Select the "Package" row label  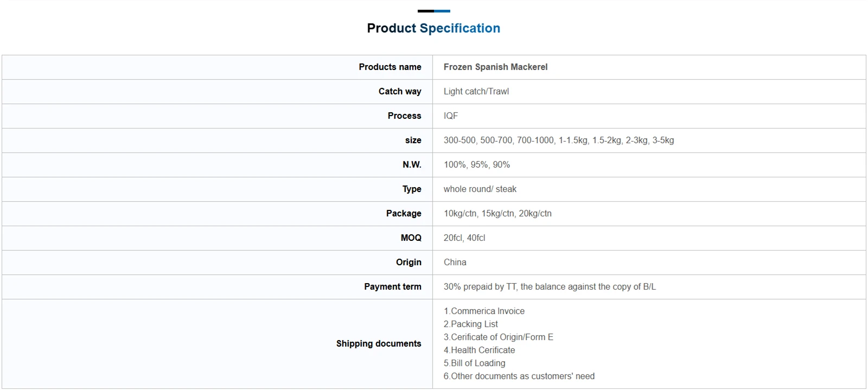[x=404, y=213]
